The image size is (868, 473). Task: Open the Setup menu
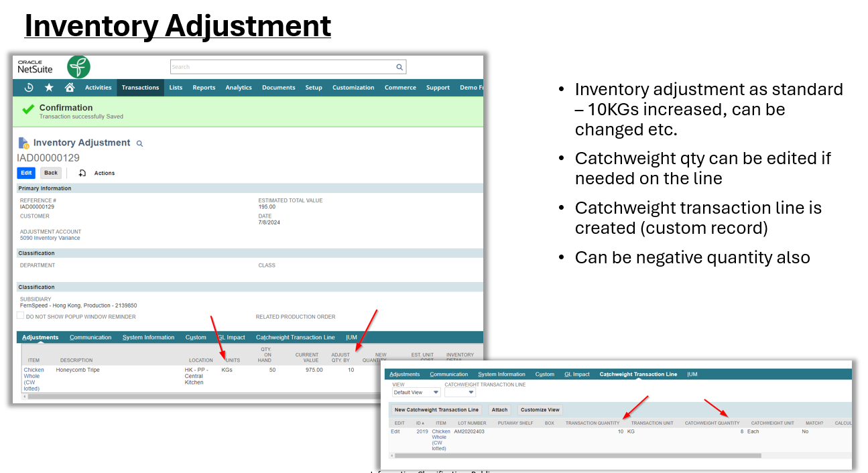pos(314,88)
